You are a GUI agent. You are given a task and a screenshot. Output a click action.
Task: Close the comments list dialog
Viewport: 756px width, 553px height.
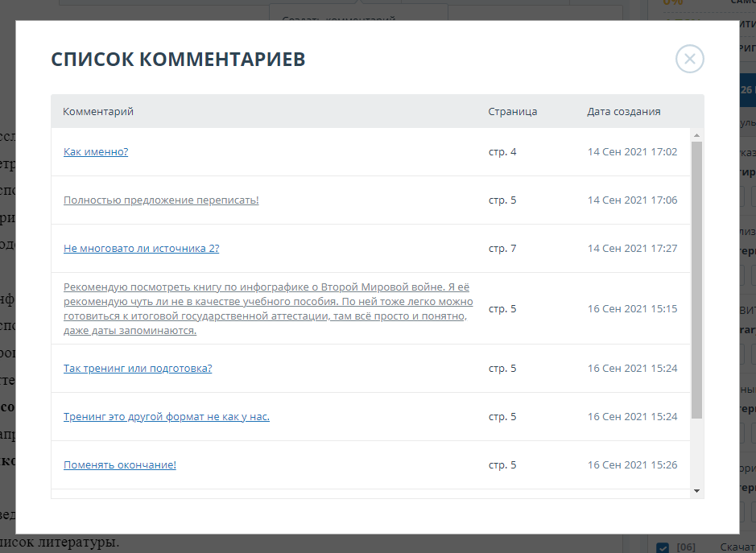pos(690,59)
